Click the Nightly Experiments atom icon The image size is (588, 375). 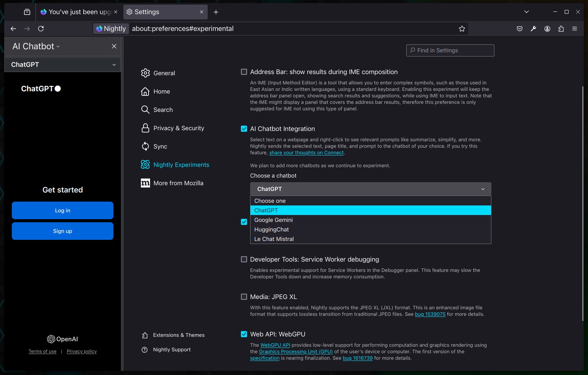click(145, 165)
